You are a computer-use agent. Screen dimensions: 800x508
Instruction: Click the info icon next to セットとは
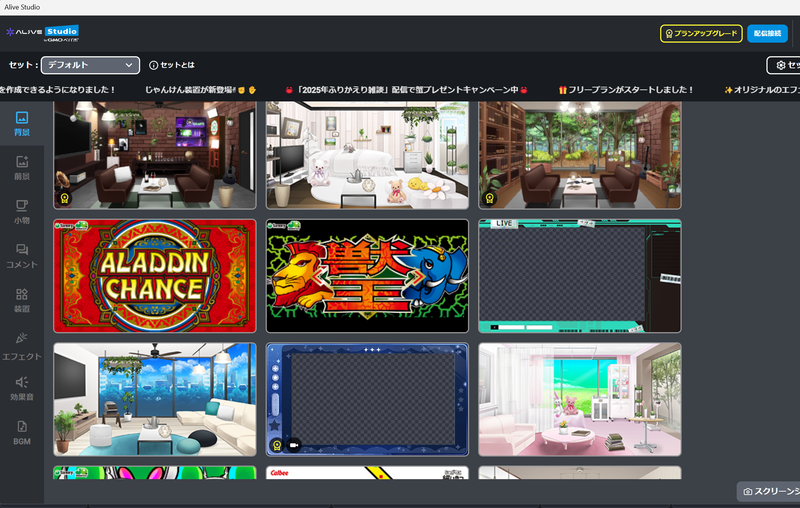coord(153,65)
